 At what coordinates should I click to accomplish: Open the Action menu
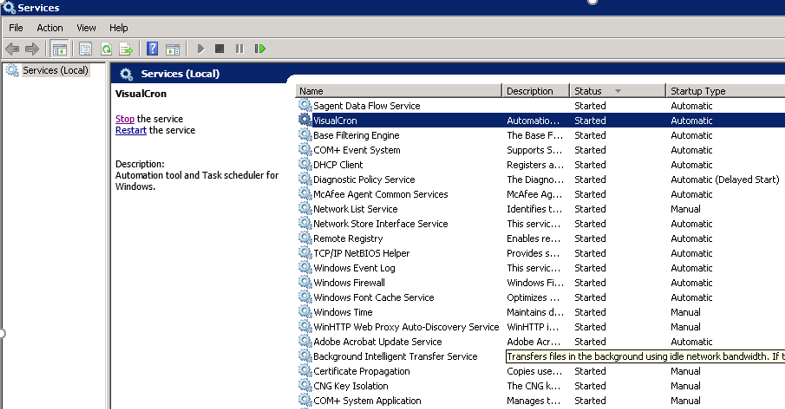point(49,28)
